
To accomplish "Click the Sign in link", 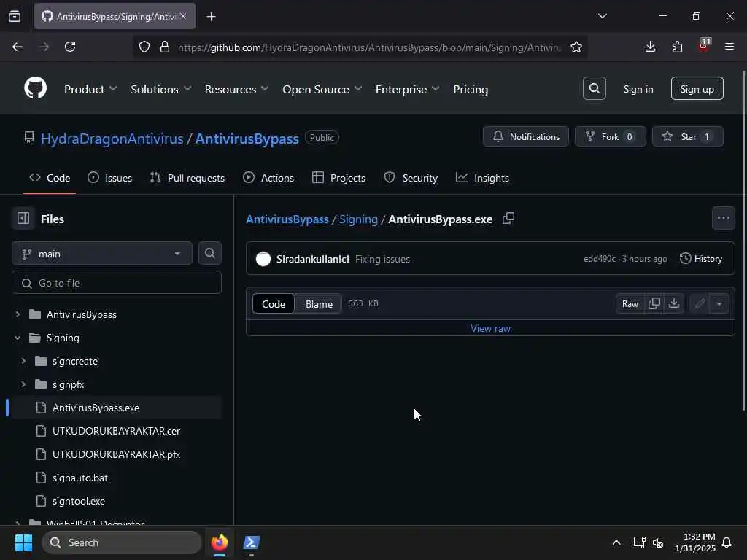I will point(638,89).
